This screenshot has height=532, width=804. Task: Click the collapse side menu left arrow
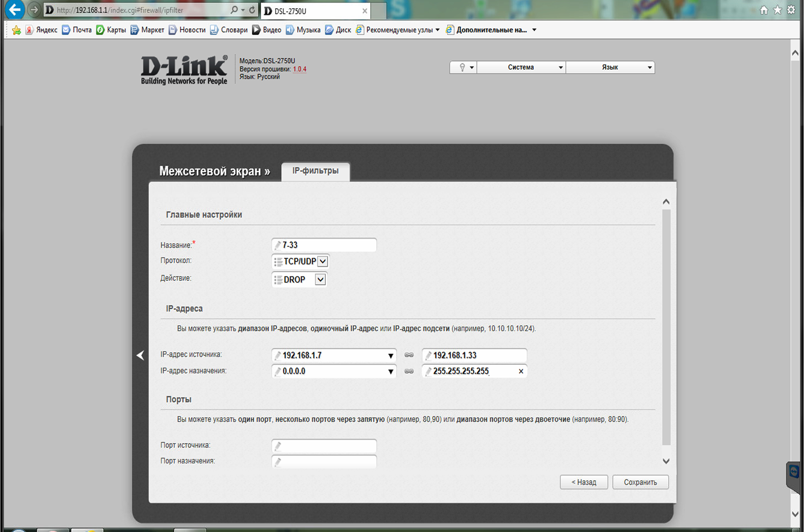pos(140,355)
